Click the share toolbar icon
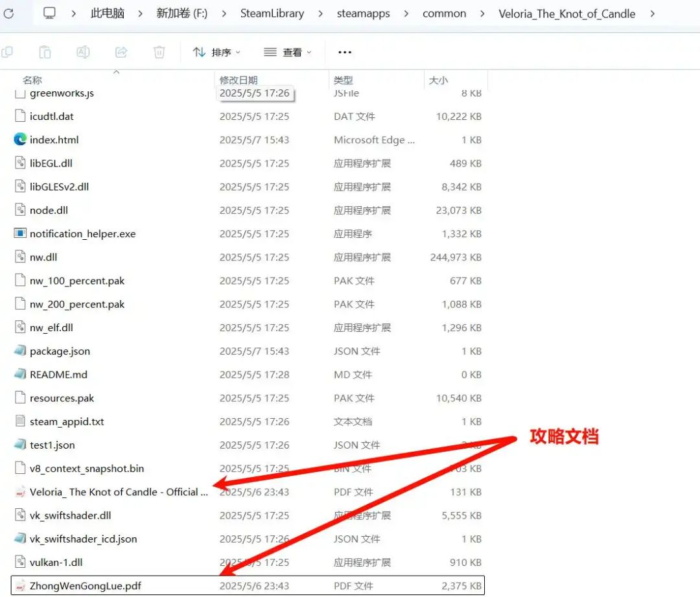The width and height of the screenshot is (700, 597). (x=121, y=53)
